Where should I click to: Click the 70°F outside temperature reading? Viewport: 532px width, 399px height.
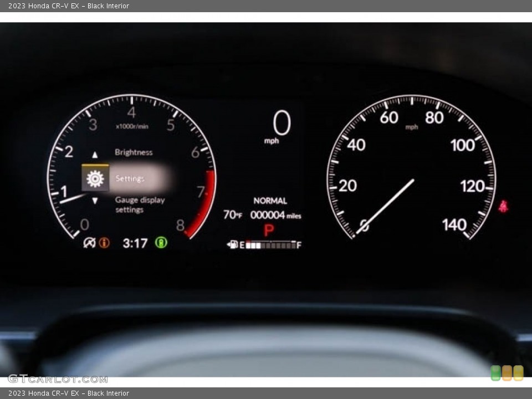pos(232,215)
